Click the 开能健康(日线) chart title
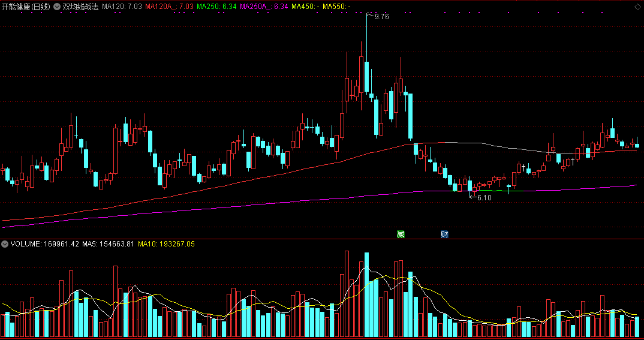Image resolution: width=644 pixels, height=340 pixels. [26, 7]
